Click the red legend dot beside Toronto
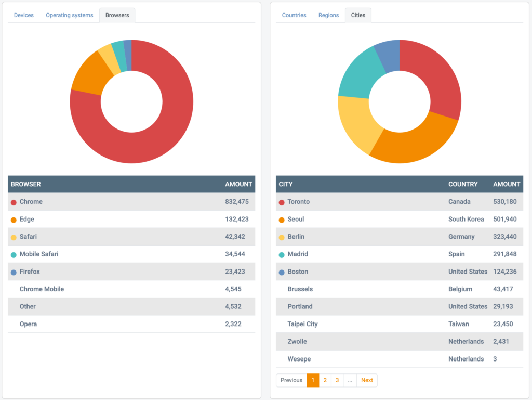The height and width of the screenshot is (400, 532). pos(281,202)
